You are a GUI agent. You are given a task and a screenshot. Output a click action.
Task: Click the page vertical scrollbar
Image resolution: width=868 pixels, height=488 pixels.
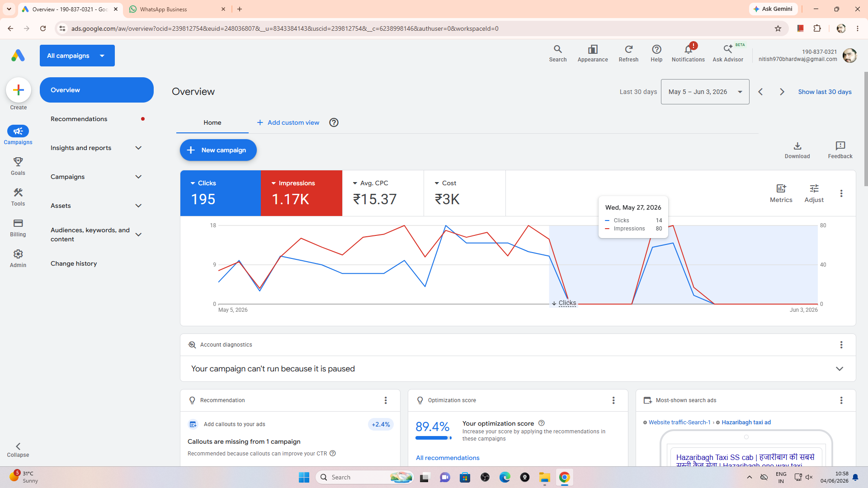[x=866, y=129]
